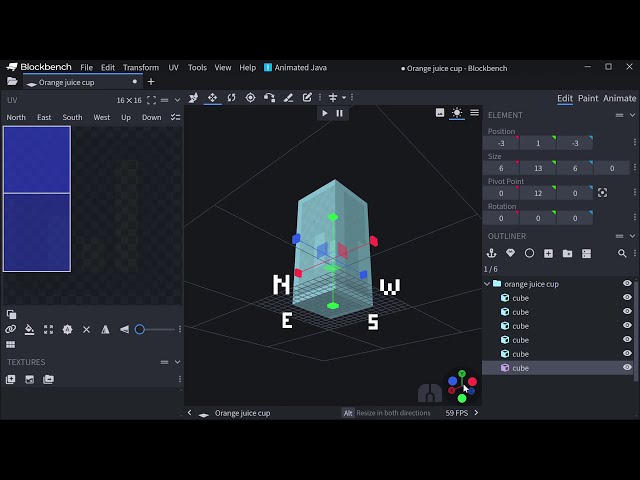The image size is (640, 480).
Task: Select the highlighted purple cube row
Action: pos(558,368)
